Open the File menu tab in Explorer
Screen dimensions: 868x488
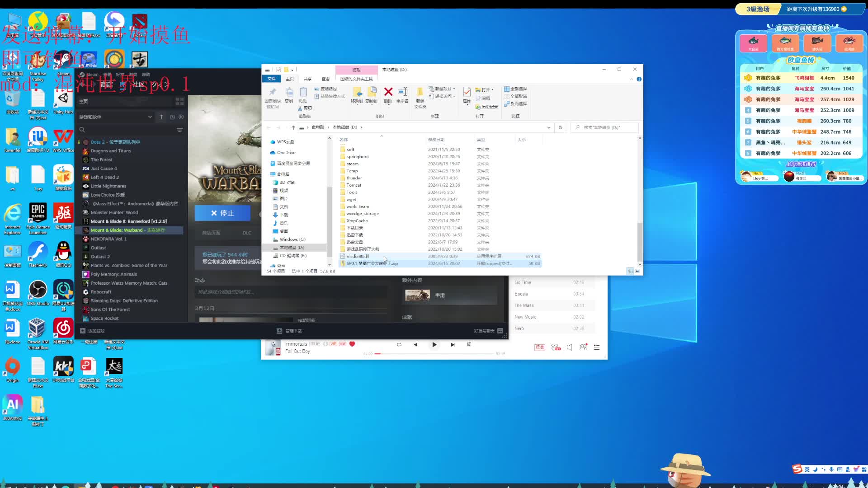pyautogui.click(x=271, y=79)
